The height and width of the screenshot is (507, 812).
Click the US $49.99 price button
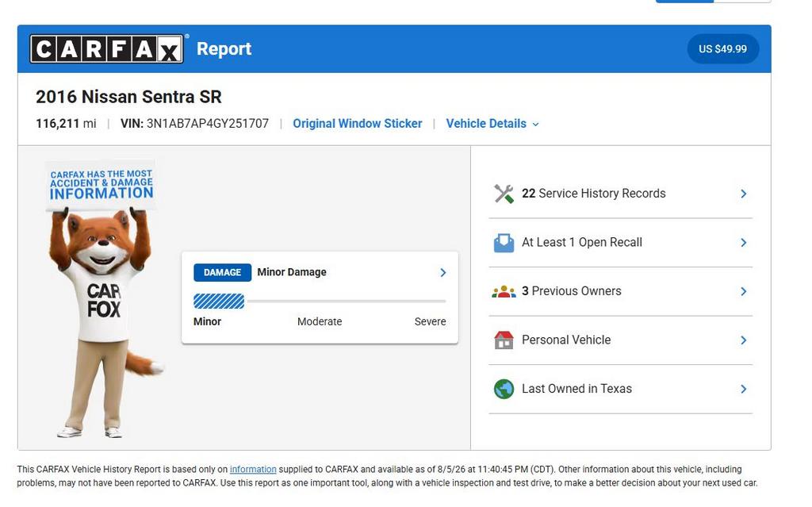pos(722,48)
